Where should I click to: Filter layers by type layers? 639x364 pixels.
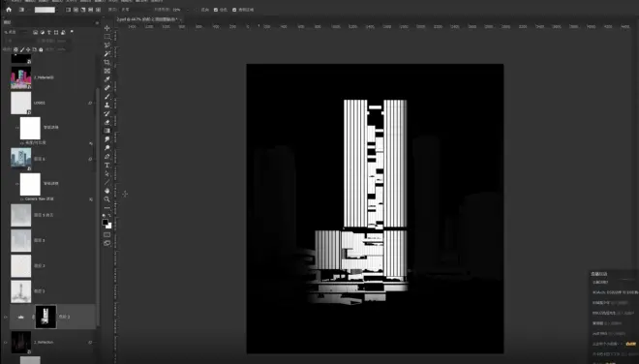[49, 32]
